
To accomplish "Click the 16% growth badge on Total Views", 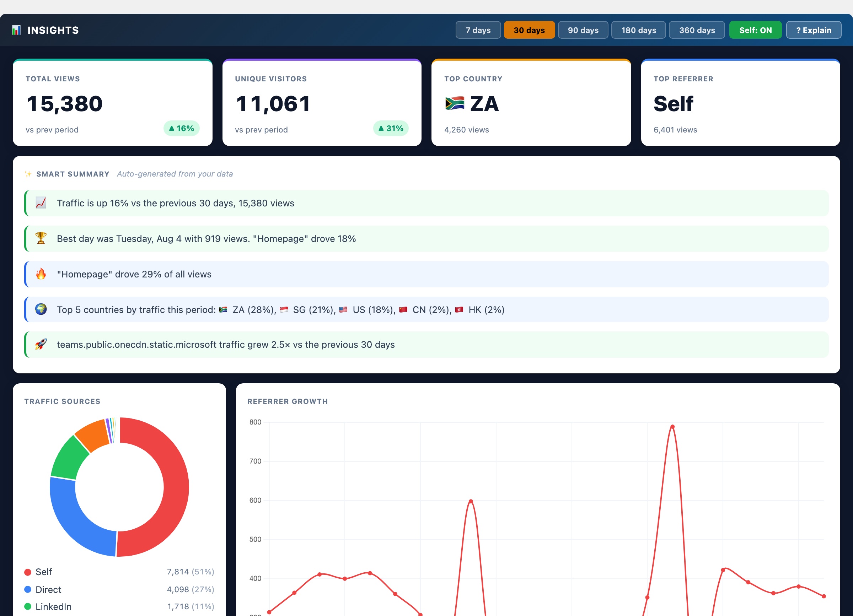I will (x=181, y=129).
